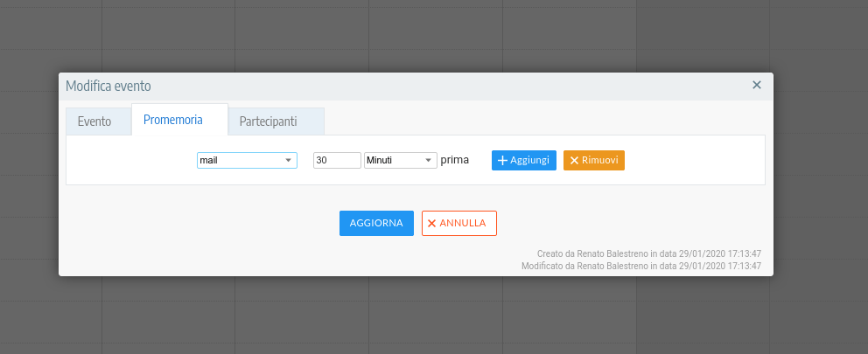This screenshot has width=868, height=354.
Task: Click the reminder time field showing 30
Action: [x=337, y=161]
